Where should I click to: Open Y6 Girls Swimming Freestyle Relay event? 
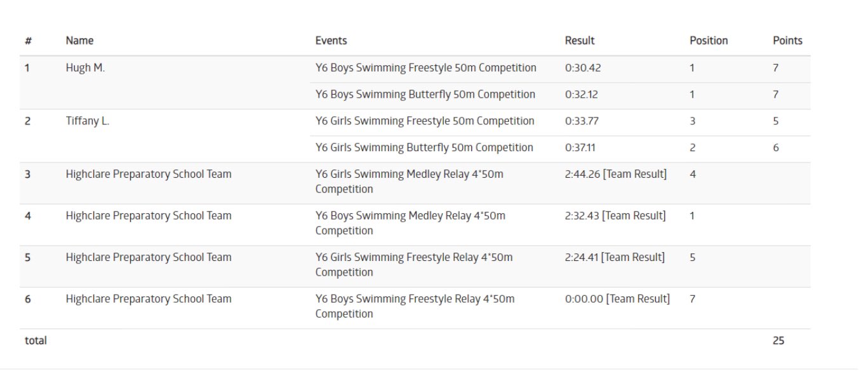pos(414,265)
